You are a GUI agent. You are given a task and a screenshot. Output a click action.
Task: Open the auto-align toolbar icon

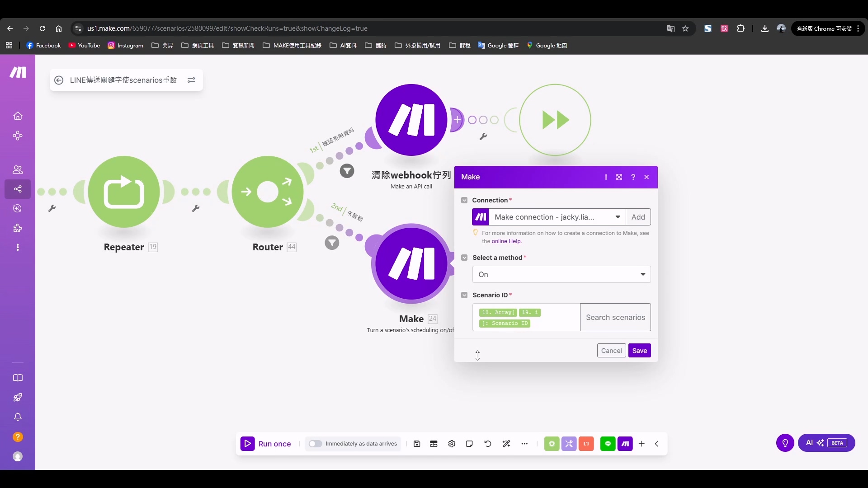click(434, 444)
